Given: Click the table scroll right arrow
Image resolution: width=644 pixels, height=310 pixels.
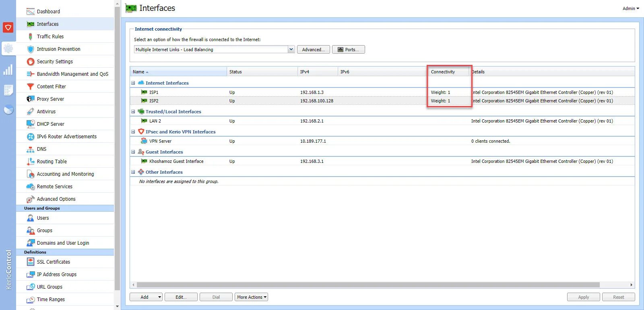Looking at the screenshot, I should (631, 285).
